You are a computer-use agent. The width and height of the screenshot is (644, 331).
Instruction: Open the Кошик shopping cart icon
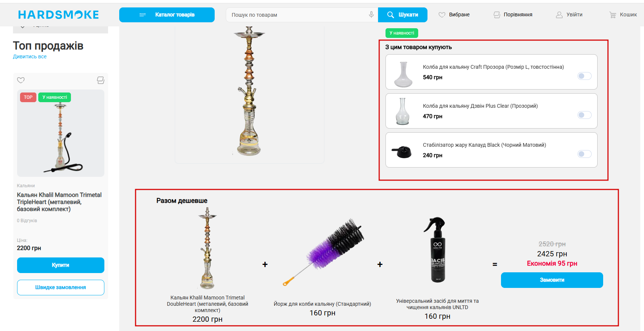click(612, 15)
